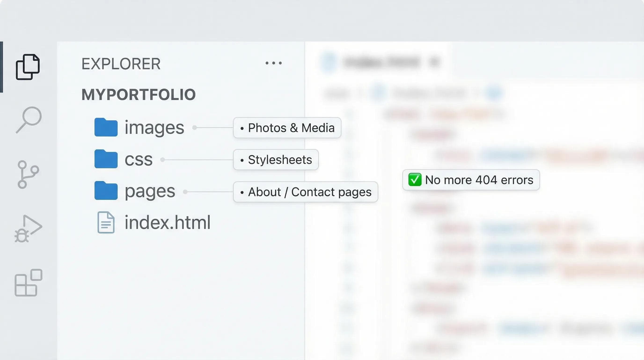Expand the css folder name

(139, 160)
